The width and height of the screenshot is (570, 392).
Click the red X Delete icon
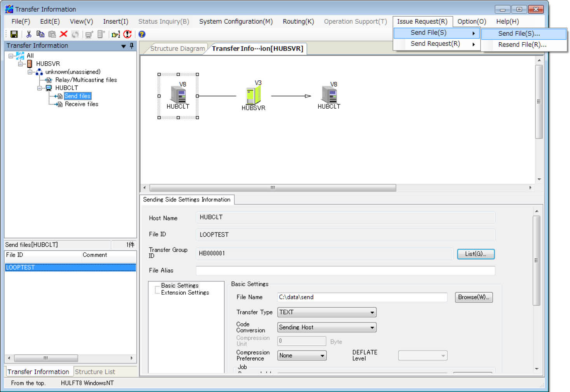click(x=64, y=34)
